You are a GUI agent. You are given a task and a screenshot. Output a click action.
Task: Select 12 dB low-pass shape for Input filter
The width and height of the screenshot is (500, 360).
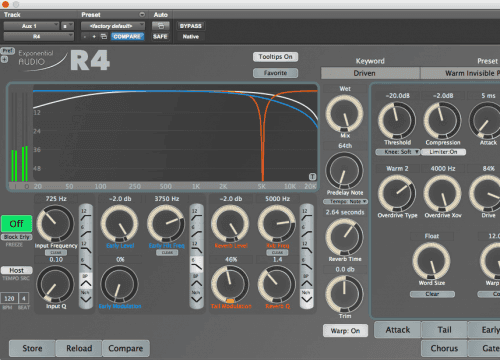pyautogui.click(x=86, y=248)
